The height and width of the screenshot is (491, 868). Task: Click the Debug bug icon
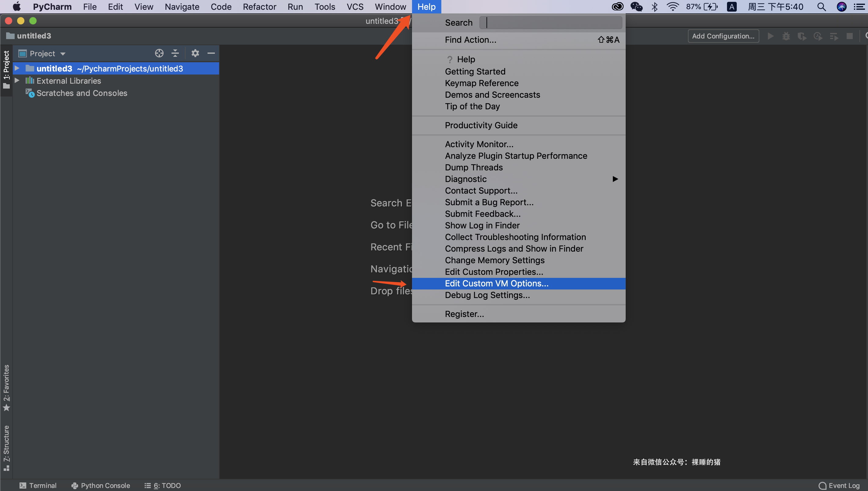(x=786, y=36)
